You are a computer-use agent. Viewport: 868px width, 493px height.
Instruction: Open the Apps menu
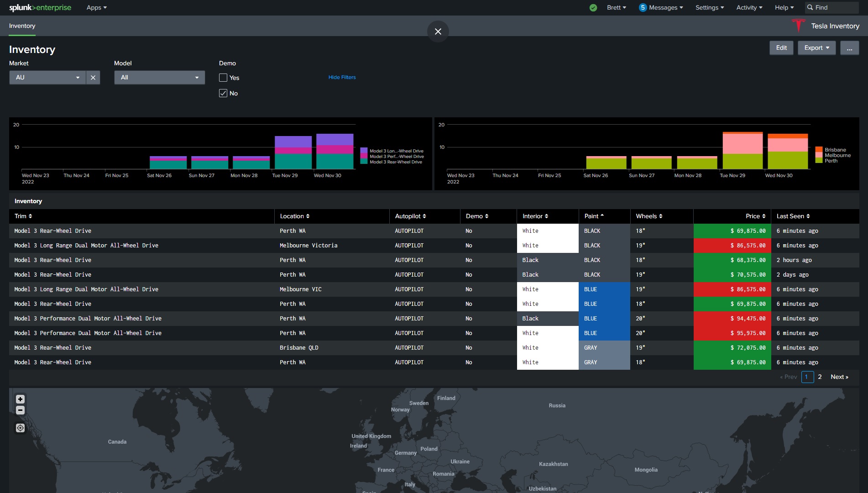tap(97, 8)
